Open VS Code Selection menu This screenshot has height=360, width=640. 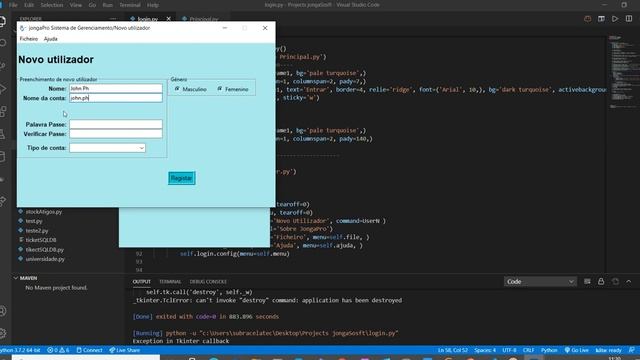pos(52,5)
